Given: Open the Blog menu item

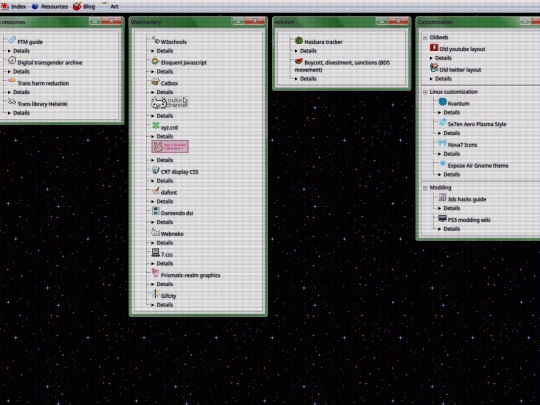Looking at the screenshot, I should (84, 6).
